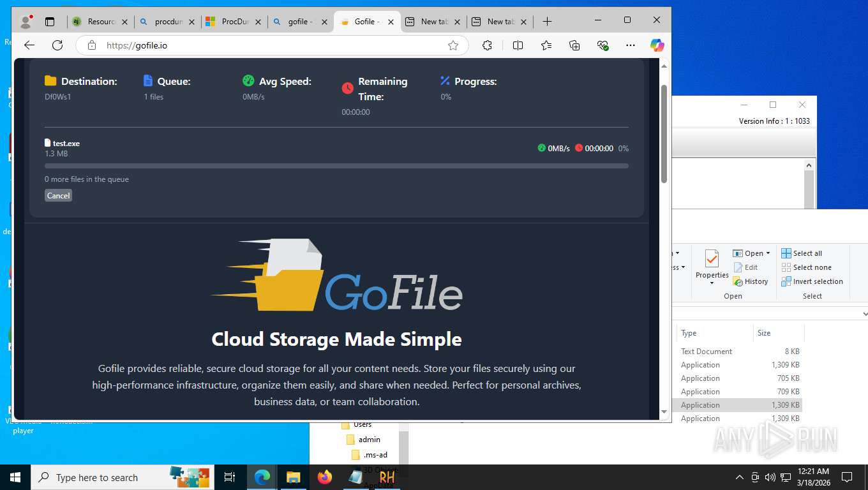Click the Destination Df0Ws1 label
The image size is (868, 490).
point(57,97)
